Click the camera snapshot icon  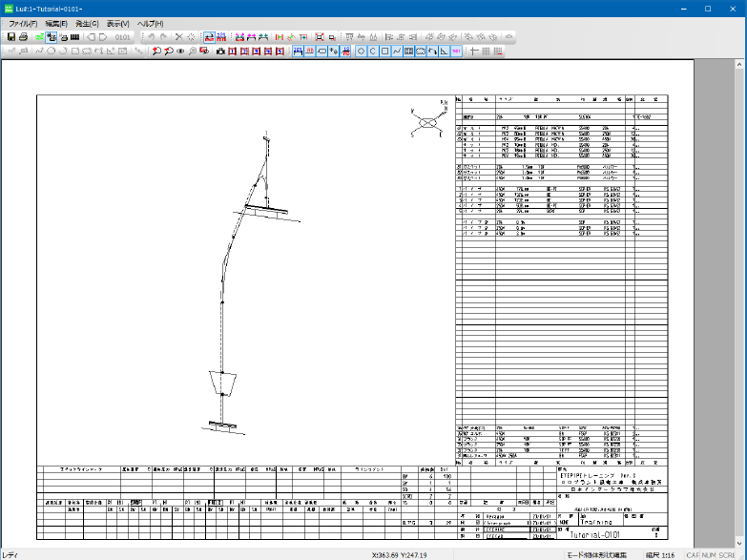[220, 51]
